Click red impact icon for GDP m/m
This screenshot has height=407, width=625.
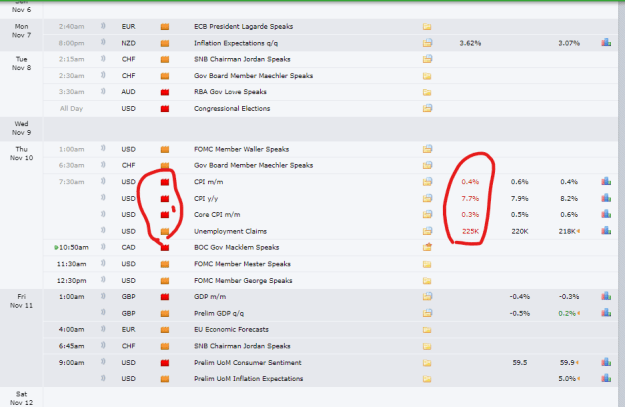[x=165, y=297]
